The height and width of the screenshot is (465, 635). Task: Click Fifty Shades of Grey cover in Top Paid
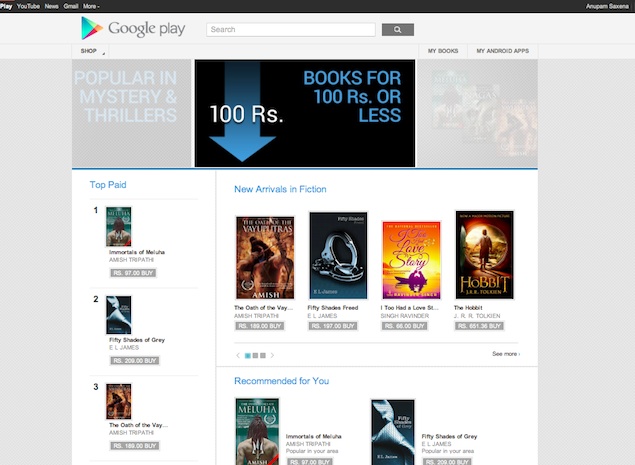click(119, 315)
